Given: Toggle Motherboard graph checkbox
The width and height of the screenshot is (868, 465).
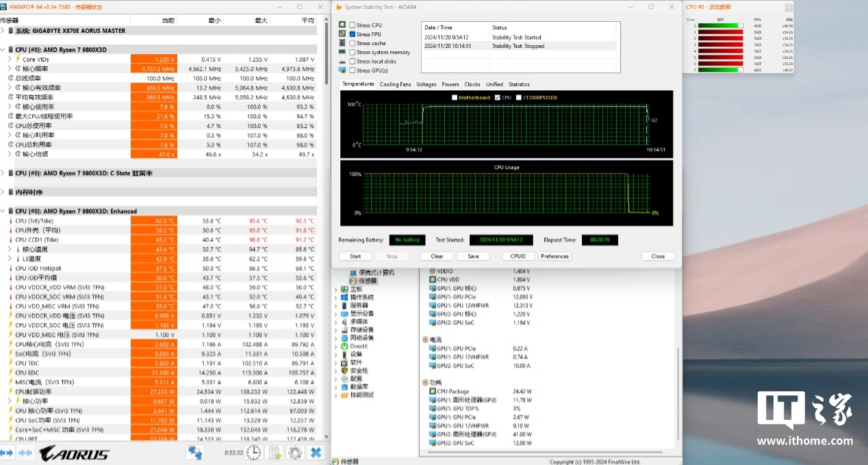Looking at the screenshot, I should (x=455, y=98).
